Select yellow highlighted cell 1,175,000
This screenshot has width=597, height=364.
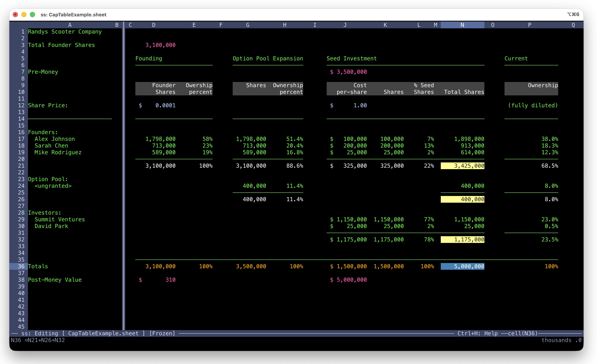click(x=462, y=240)
